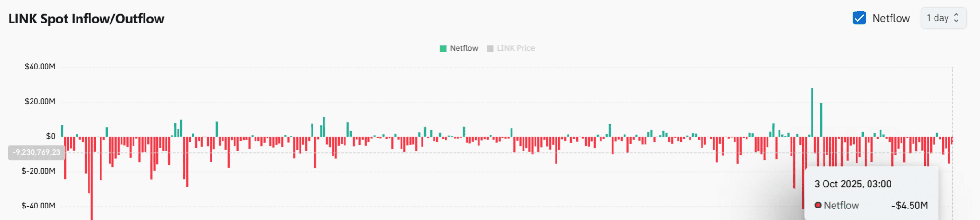Click the Netflow legend label text

(464, 48)
